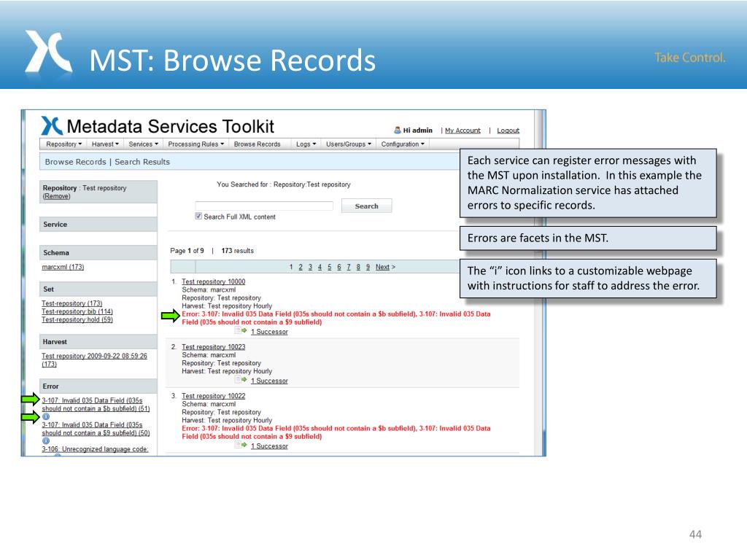Image resolution: width=747 pixels, height=560 pixels.
Task: Click '173 results' text
Action: [x=237, y=251]
